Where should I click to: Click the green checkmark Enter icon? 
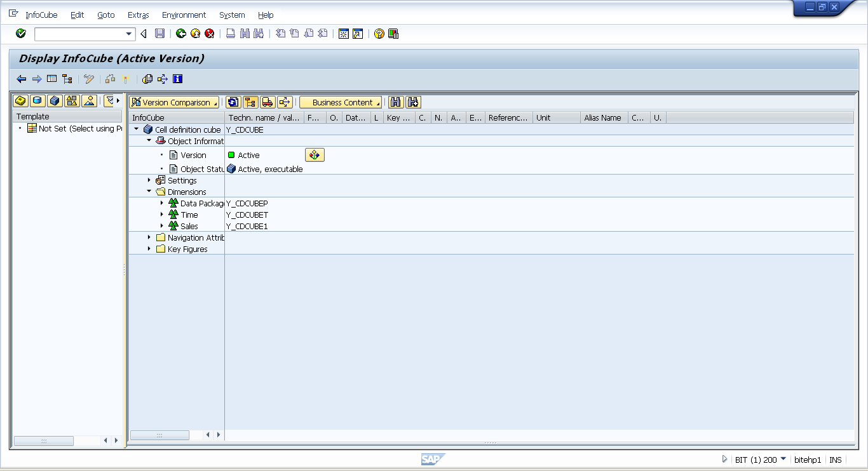pos(21,34)
